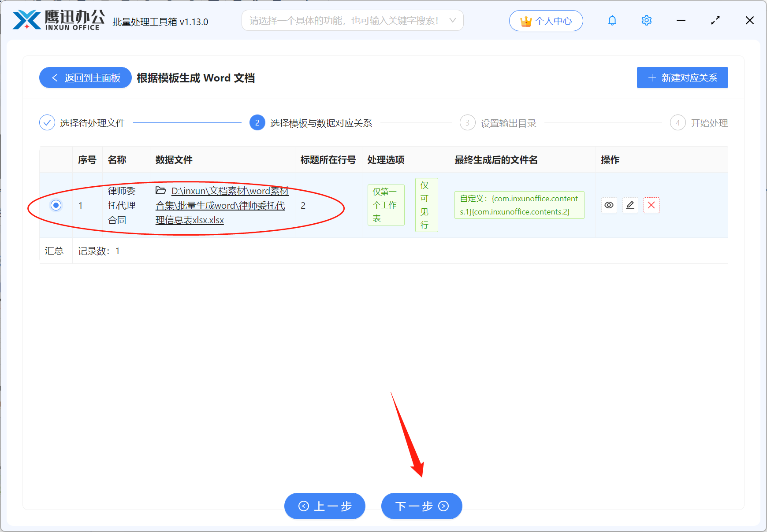
Task: Expand the window to fullscreen
Action: pos(715,20)
